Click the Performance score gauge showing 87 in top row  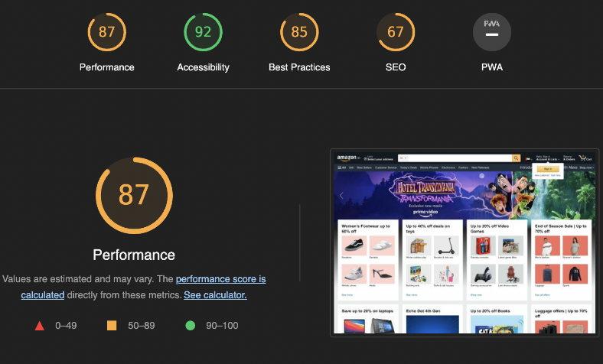point(107,32)
